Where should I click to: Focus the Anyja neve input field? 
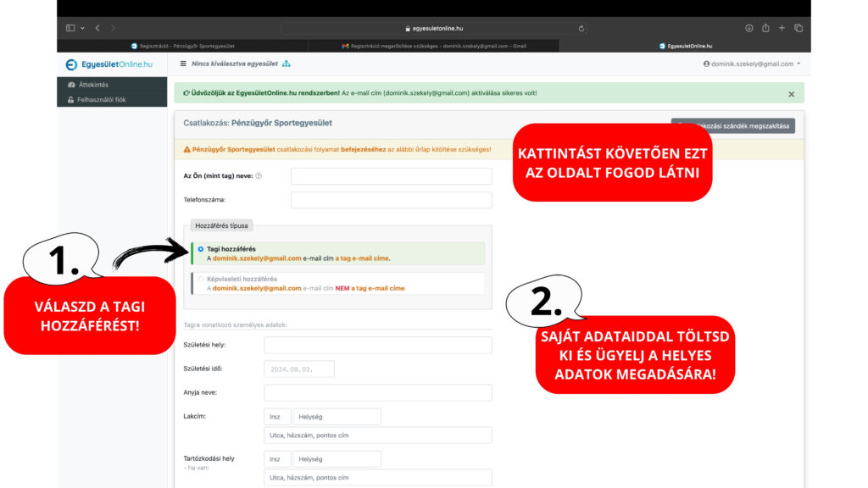[x=377, y=392]
